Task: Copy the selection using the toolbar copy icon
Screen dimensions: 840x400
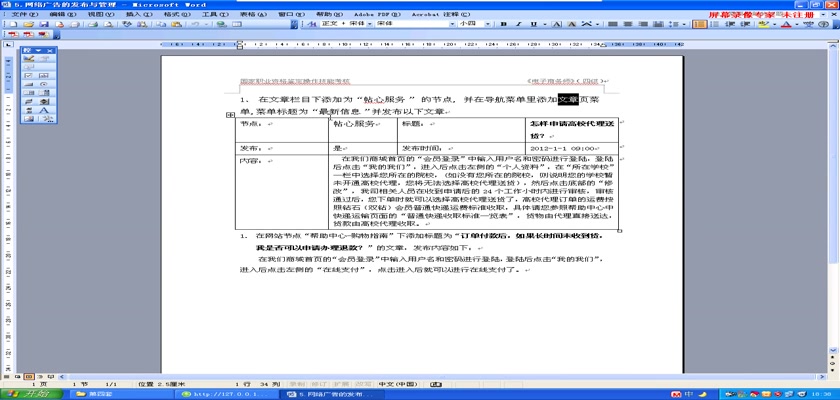Action: [x=161, y=24]
